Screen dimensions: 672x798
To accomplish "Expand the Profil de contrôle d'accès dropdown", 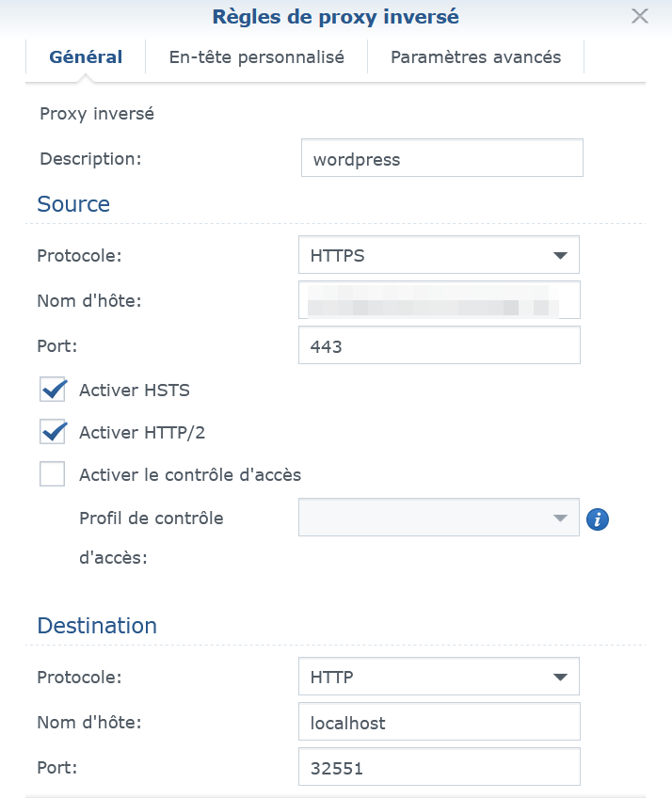I will (x=439, y=518).
